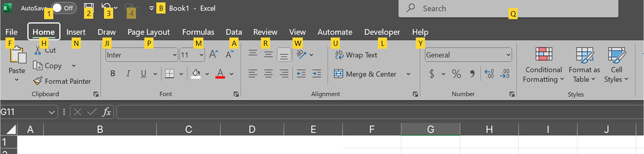
Task: Switch to the Formulas tab
Action: tap(198, 32)
